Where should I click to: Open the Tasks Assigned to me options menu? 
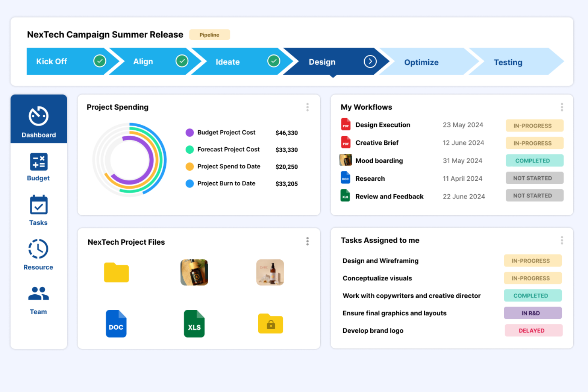(562, 240)
